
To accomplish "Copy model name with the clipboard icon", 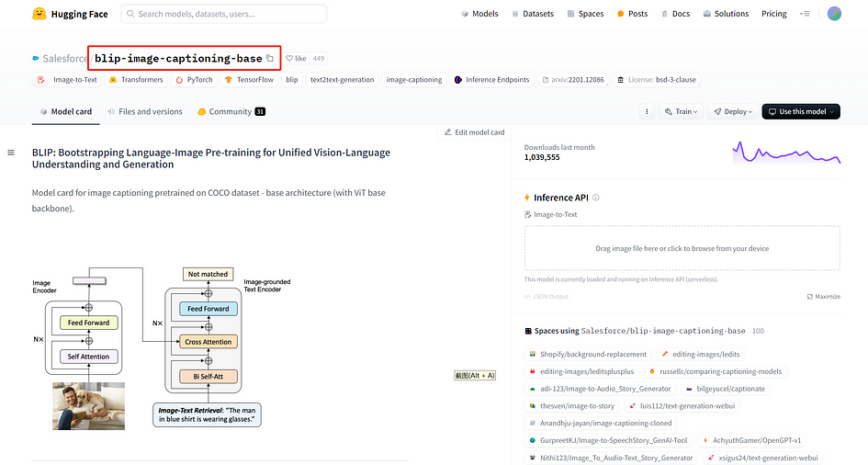I will [270, 58].
